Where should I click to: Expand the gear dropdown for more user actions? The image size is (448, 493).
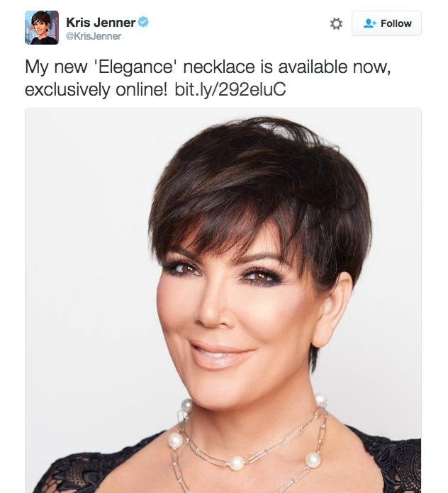click(x=336, y=23)
